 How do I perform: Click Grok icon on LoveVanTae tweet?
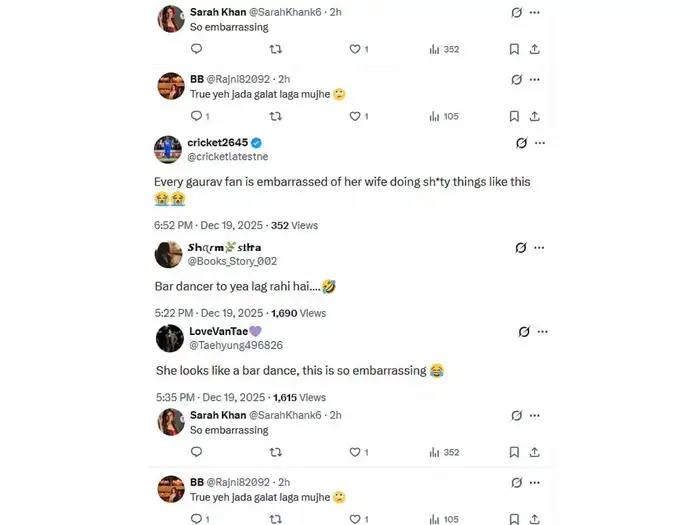tap(525, 331)
